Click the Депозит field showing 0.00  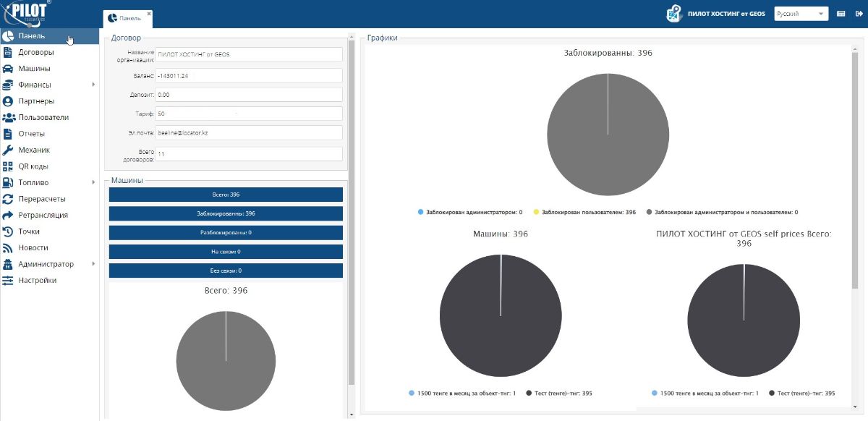249,95
